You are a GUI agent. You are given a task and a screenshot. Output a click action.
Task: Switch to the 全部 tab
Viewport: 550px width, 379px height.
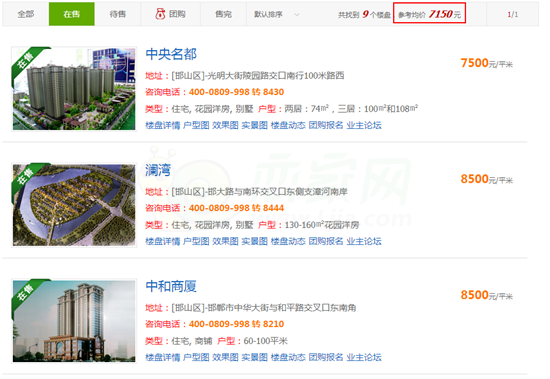26,14
